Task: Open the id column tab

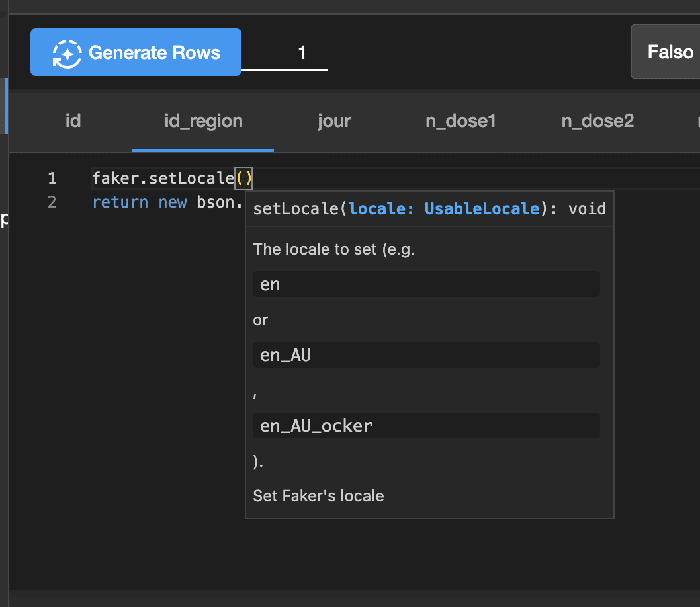Action: [x=73, y=121]
